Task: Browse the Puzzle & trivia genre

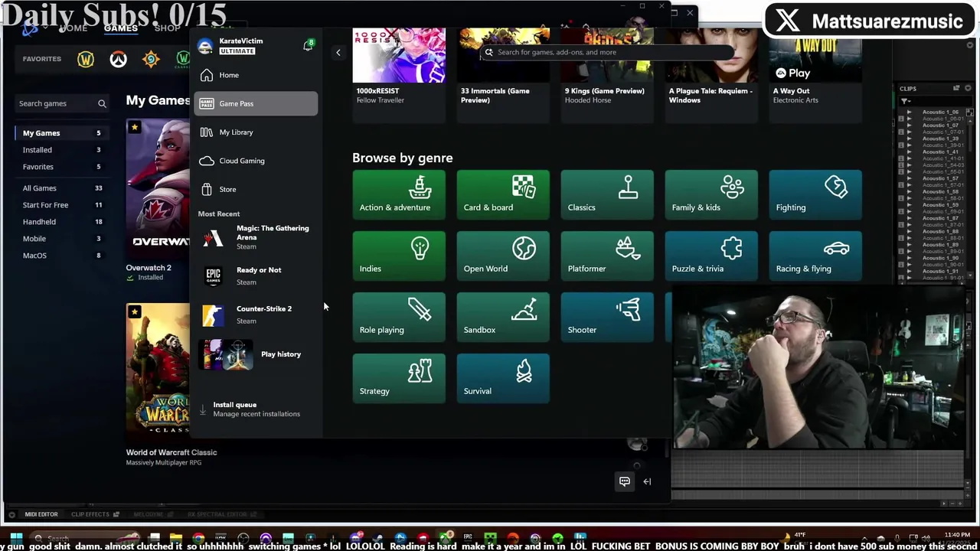Action: [x=711, y=256]
